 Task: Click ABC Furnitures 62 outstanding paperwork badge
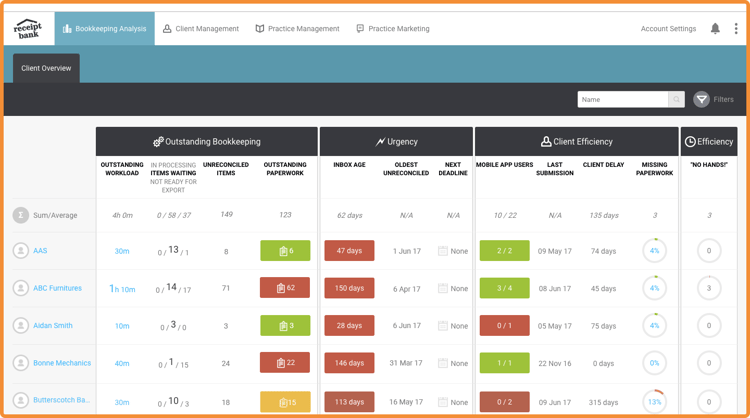(285, 288)
